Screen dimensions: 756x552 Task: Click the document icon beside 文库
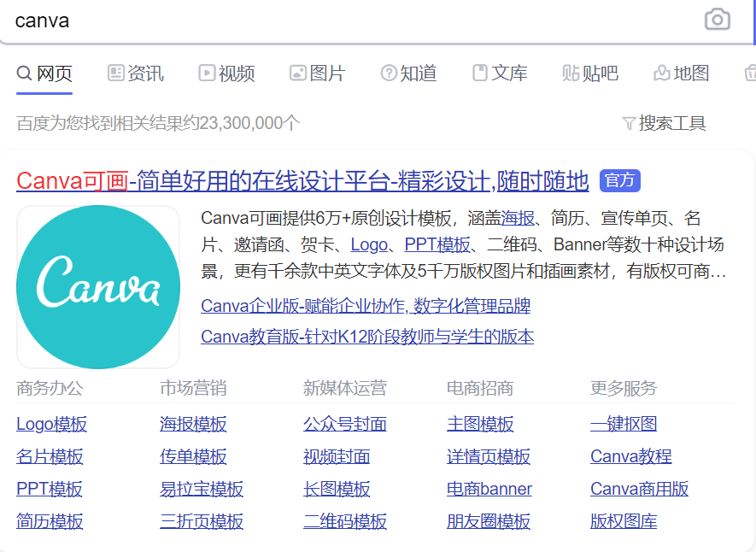click(x=480, y=73)
